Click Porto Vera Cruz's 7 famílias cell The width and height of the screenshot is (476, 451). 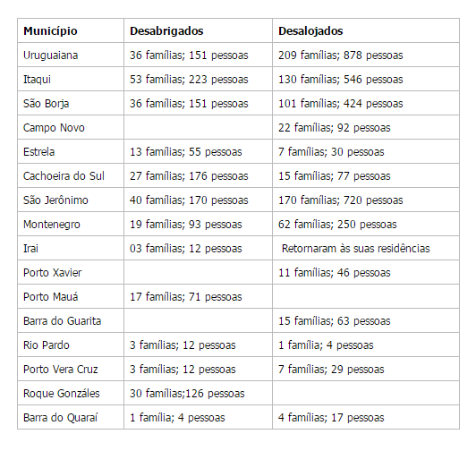point(366,370)
